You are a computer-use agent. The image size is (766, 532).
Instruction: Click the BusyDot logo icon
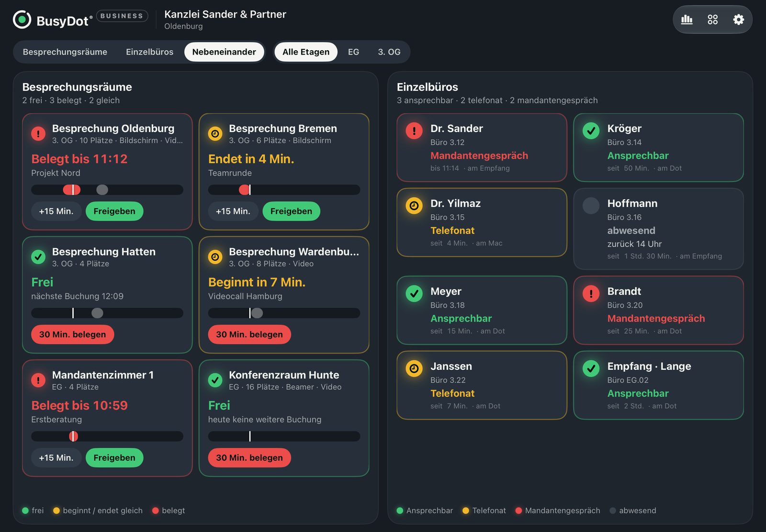22,20
